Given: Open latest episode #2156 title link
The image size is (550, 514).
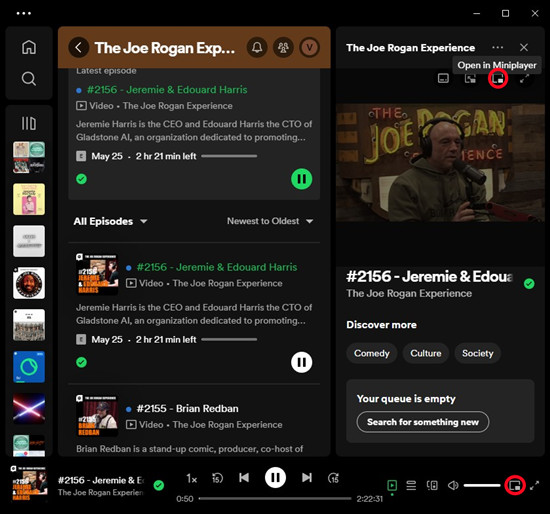Looking at the screenshot, I should coord(167,90).
